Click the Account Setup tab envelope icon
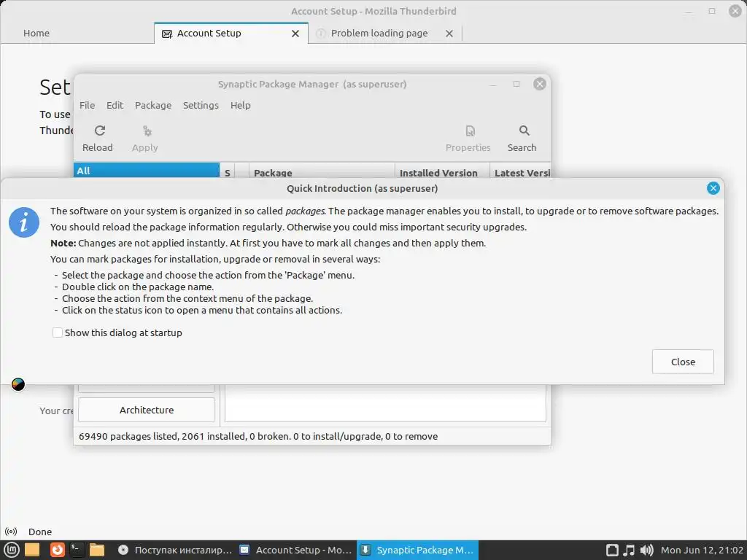This screenshot has width=747, height=560. (167, 34)
